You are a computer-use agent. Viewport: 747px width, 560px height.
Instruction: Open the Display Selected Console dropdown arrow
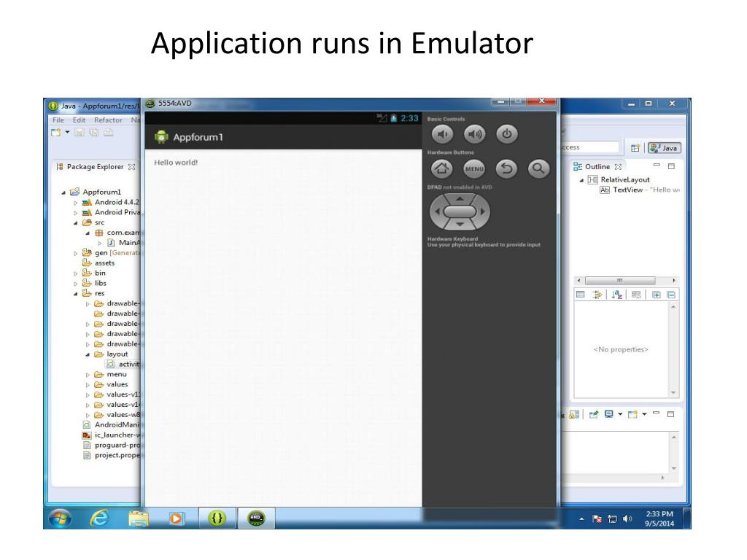click(x=620, y=414)
